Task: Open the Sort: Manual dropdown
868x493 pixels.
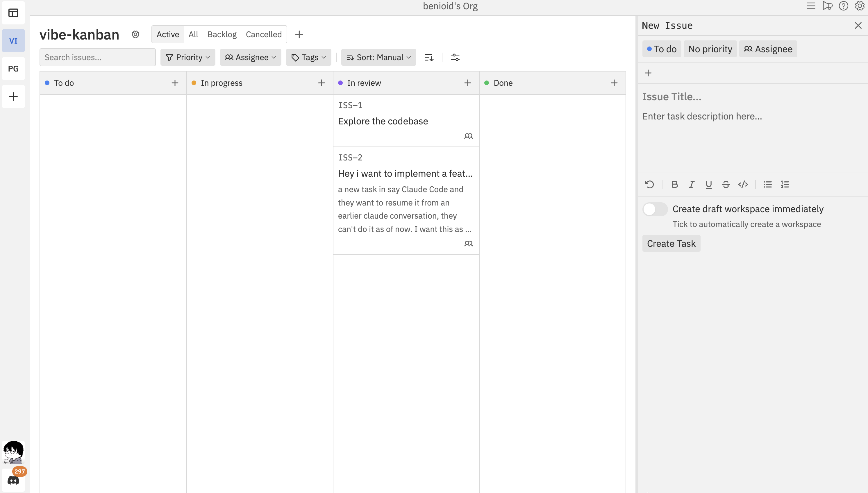Action: pos(378,57)
